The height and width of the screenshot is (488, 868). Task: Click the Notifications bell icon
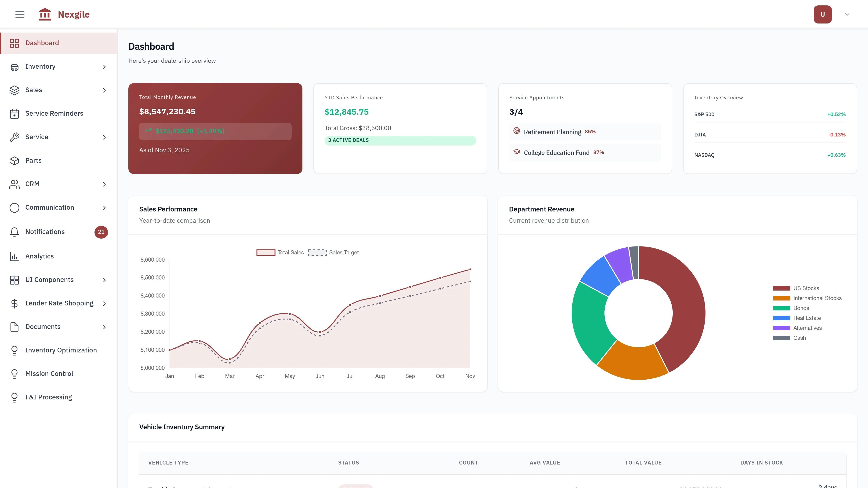click(x=14, y=232)
